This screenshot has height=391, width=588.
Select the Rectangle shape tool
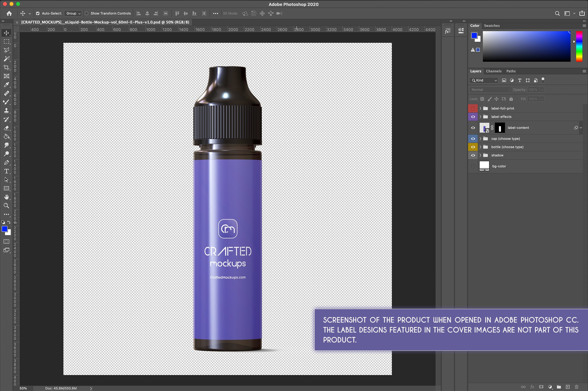click(6, 188)
